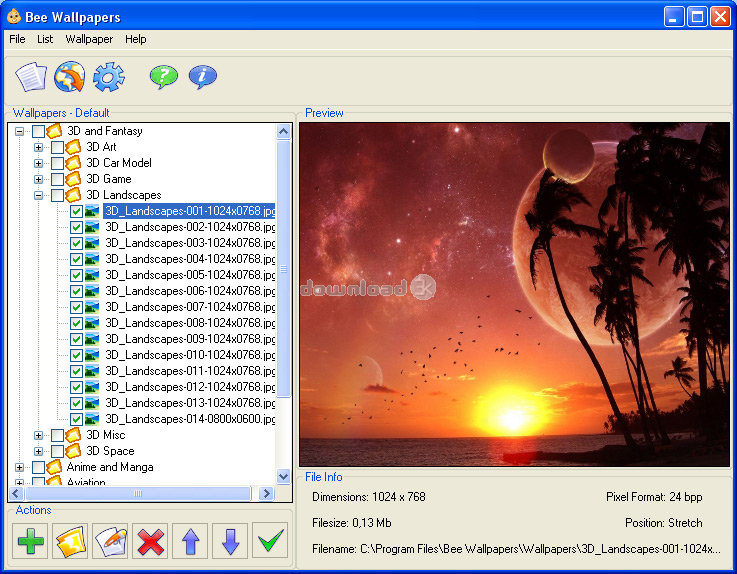
Task: Expand the 3D Art tree node
Action: coord(39,147)
